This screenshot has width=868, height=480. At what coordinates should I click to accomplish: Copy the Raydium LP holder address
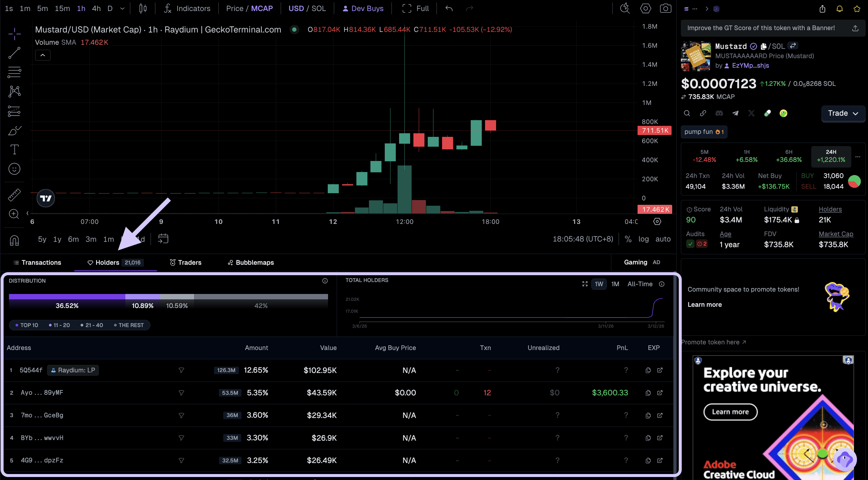[x=648, y=370]
